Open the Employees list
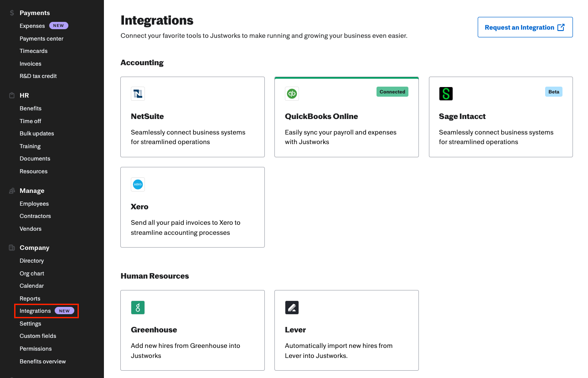Viewport: 588px width, 378px height. point(34,204)
